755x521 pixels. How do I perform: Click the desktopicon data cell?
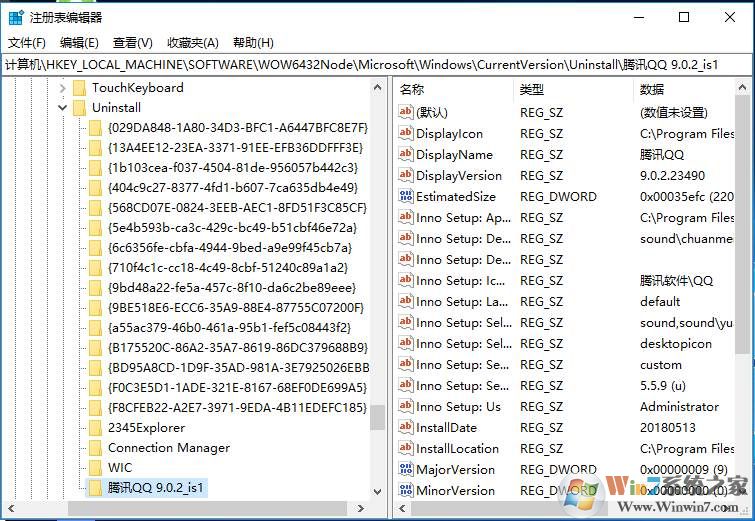[x=676, y=344]
